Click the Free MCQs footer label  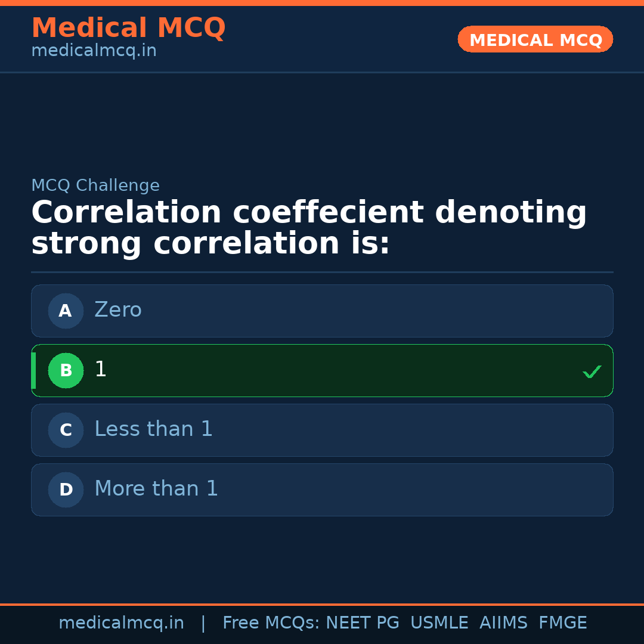[x=271, y=623]
